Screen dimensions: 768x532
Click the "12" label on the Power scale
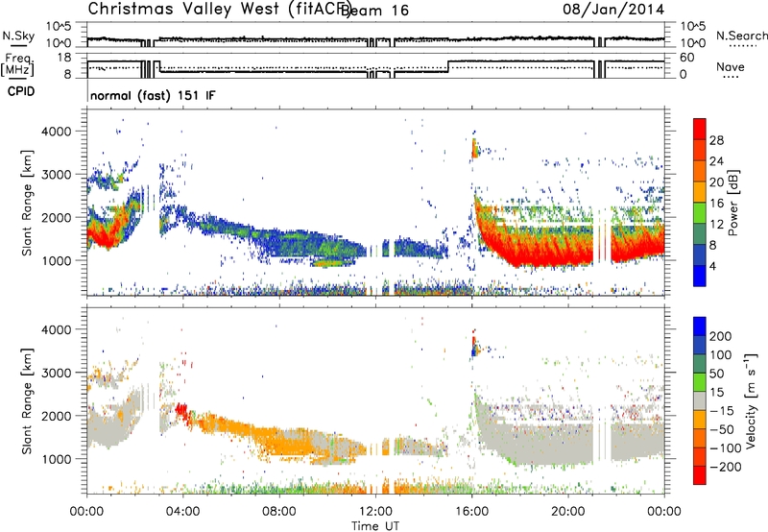tap(716, 225)
